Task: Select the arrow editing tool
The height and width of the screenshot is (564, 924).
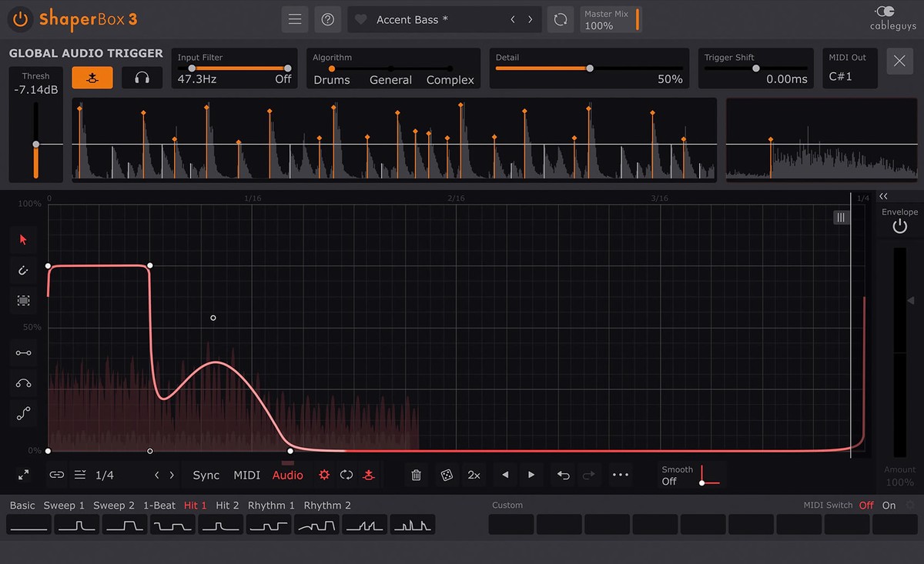Action: pyautogui.click(x=23, y=239)
